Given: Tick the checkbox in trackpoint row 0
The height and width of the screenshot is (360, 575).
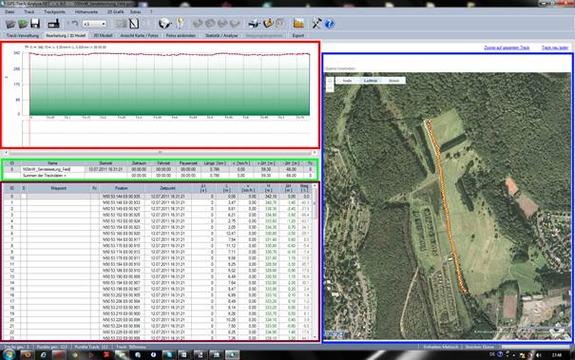Looking at the screenshot, I should point(23,196).
